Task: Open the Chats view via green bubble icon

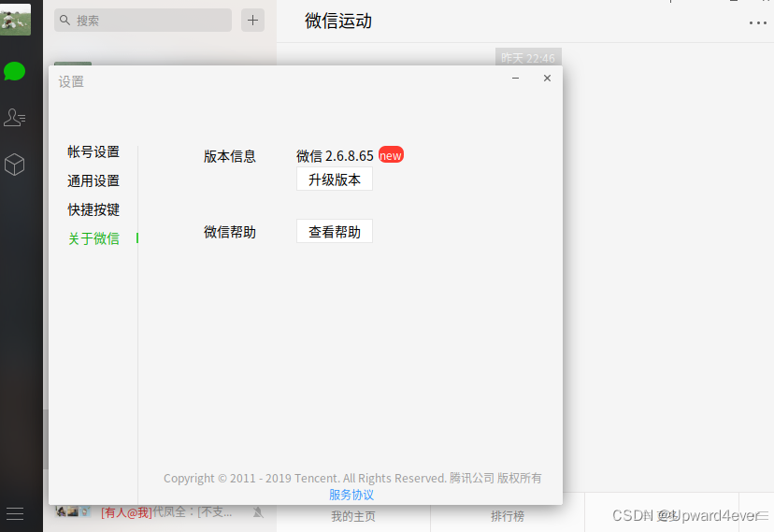Action: tap(14, 72)
